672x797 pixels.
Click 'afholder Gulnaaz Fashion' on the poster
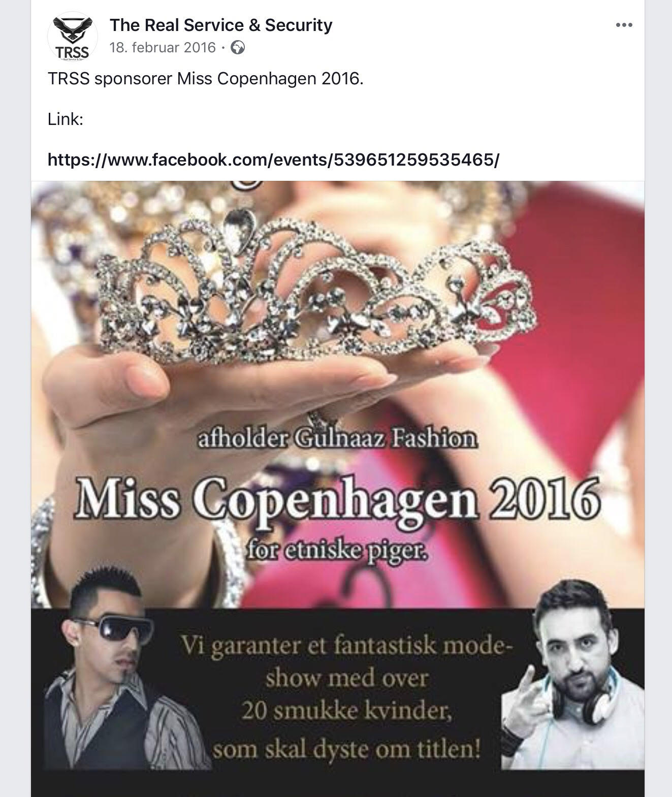[x=337, y=439]
